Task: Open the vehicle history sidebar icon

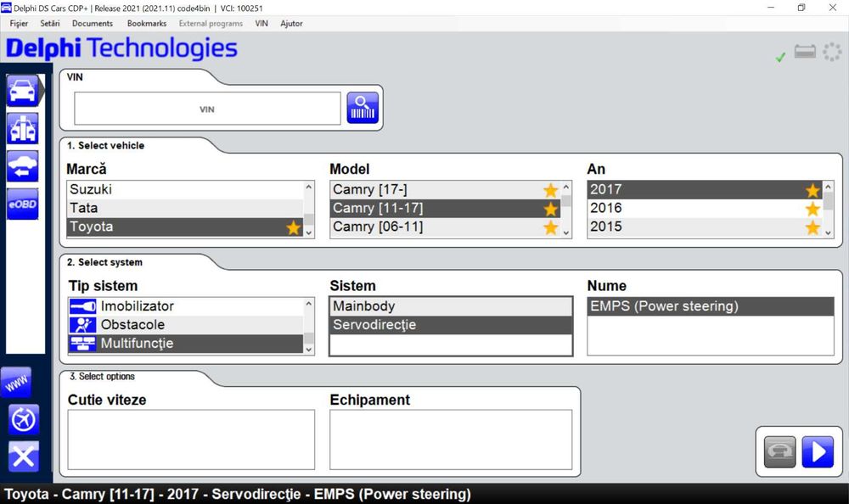Action: 23,128
